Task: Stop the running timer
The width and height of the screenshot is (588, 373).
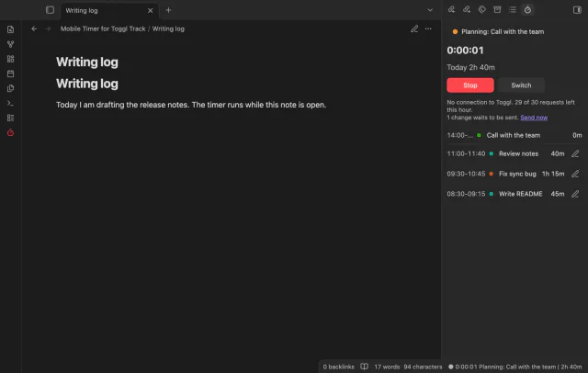Action: [x=470, y=85]
